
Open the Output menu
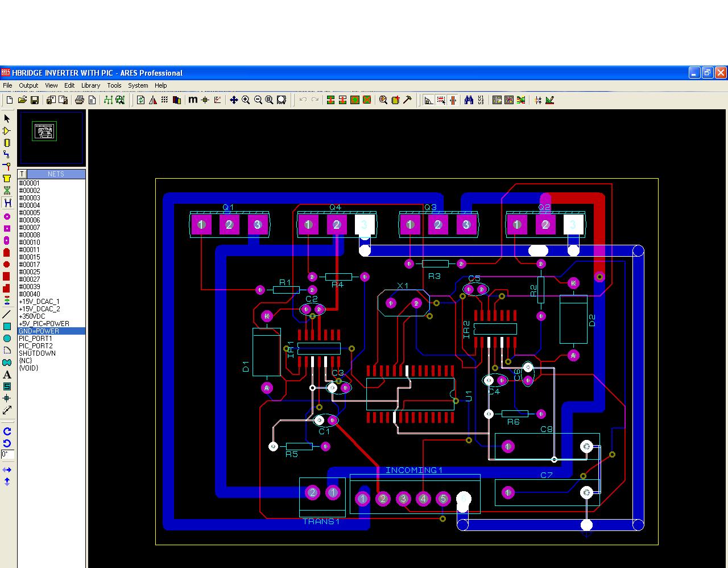pos(28,85)
